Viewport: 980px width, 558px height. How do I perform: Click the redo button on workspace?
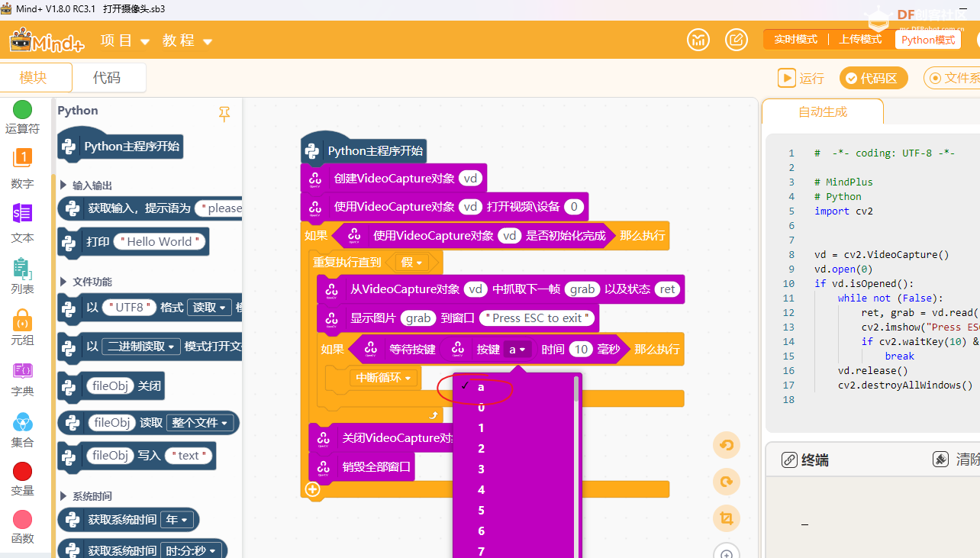coord(727,482)
